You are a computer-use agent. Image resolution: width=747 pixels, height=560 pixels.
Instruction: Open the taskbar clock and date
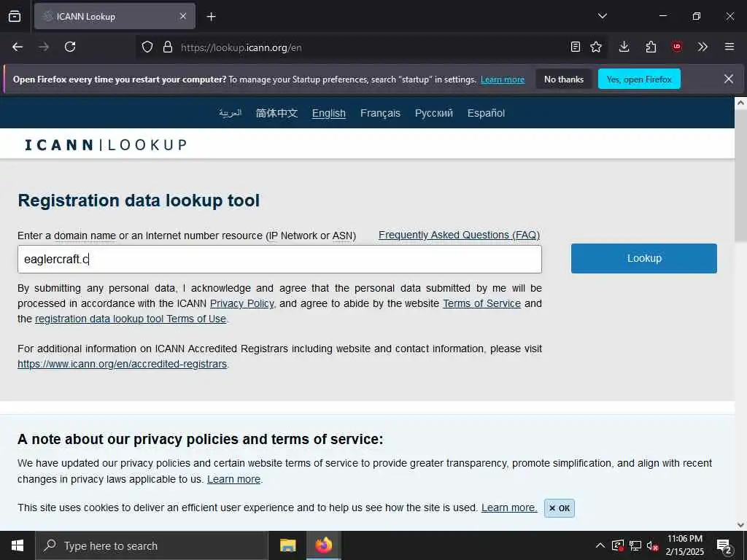coord(685,545)
